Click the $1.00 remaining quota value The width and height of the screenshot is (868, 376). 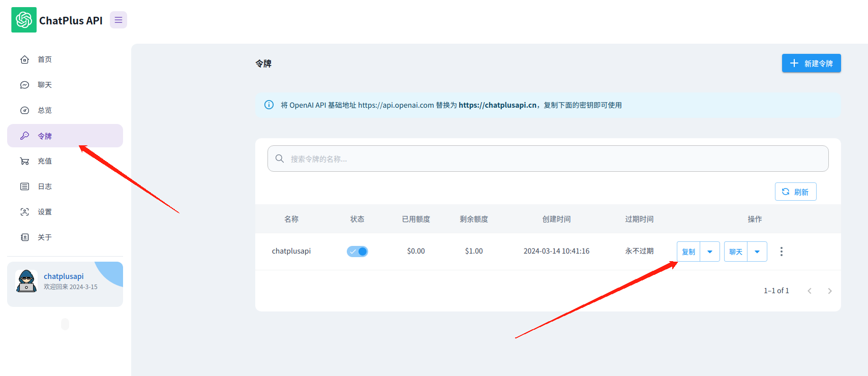[474, 251]
